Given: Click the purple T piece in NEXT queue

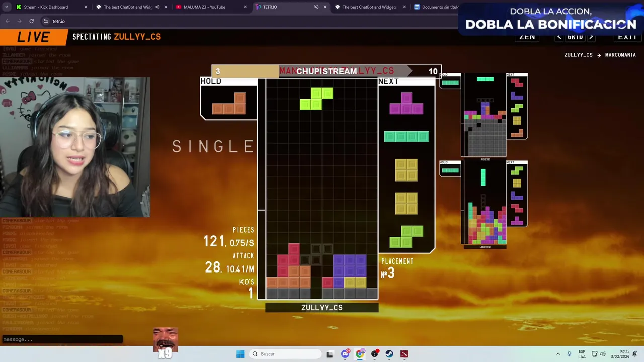Looking at the screenshot, I should pos(407,103).
